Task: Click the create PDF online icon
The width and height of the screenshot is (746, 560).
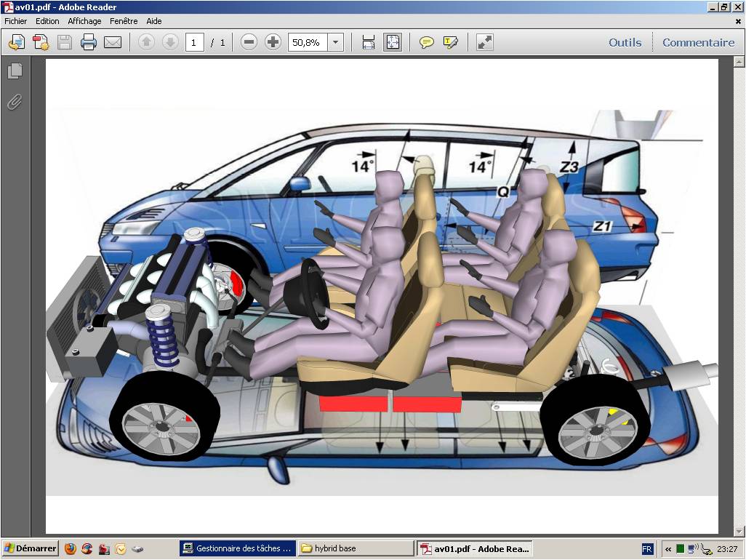Action: 41,42
